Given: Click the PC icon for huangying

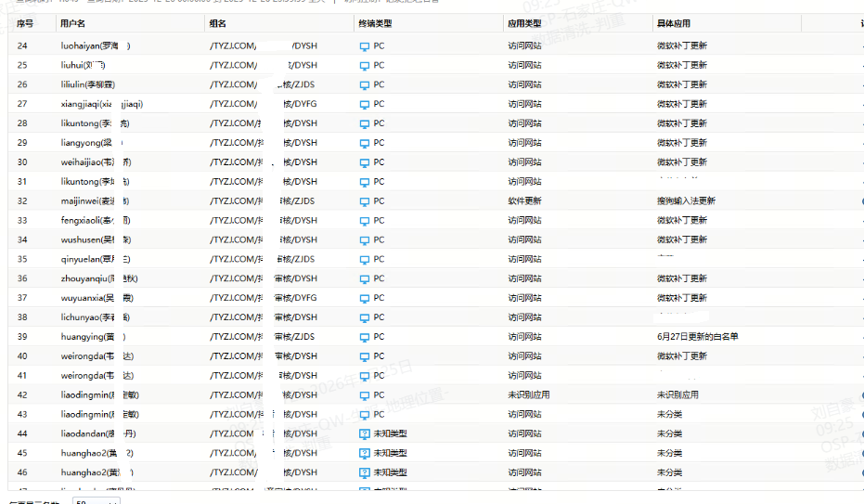Looking at the screenshot, I should click(x=364, y=337).
